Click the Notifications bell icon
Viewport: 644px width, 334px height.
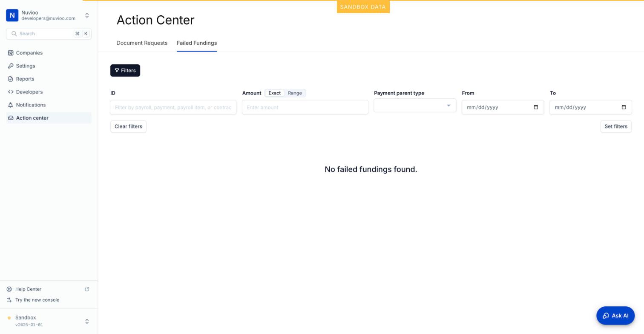[11, 105]
